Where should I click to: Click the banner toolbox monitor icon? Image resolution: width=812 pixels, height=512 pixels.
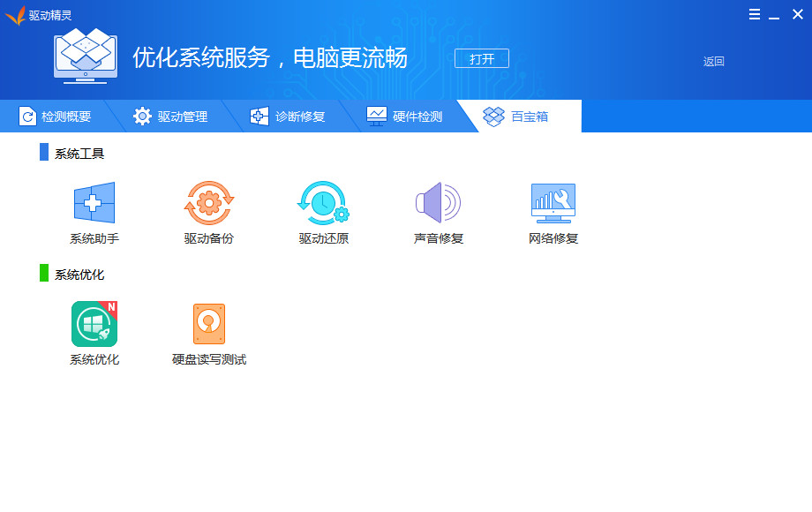(x=86, y=56)
